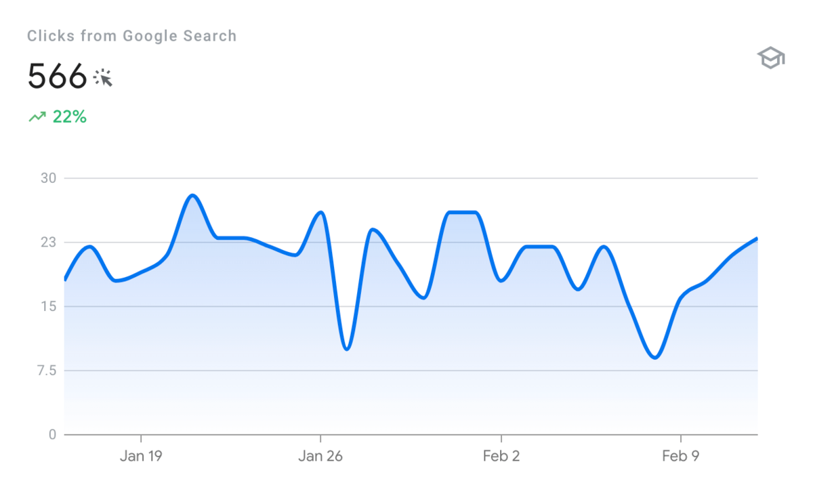Click the deep dip after Jan 26

point(347,348)
